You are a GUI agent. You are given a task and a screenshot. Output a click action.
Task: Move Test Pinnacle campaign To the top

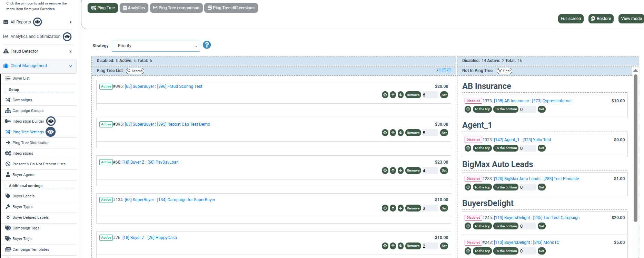(482, 187)
